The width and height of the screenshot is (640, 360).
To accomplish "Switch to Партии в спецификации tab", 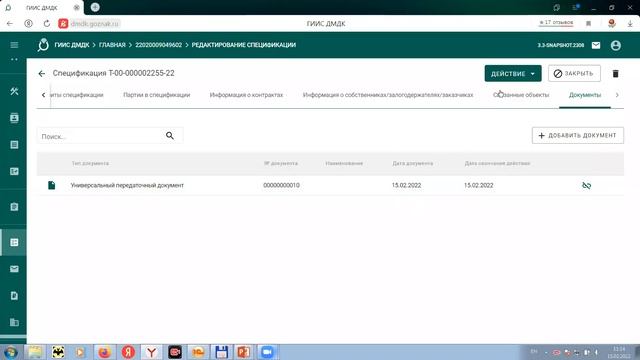I will pos(157,95).
